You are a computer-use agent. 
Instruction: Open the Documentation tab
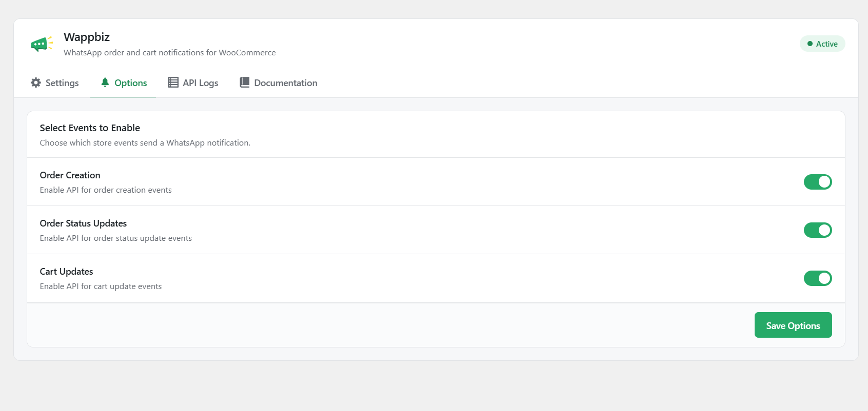pyautogui.click(x=279, y=83)
